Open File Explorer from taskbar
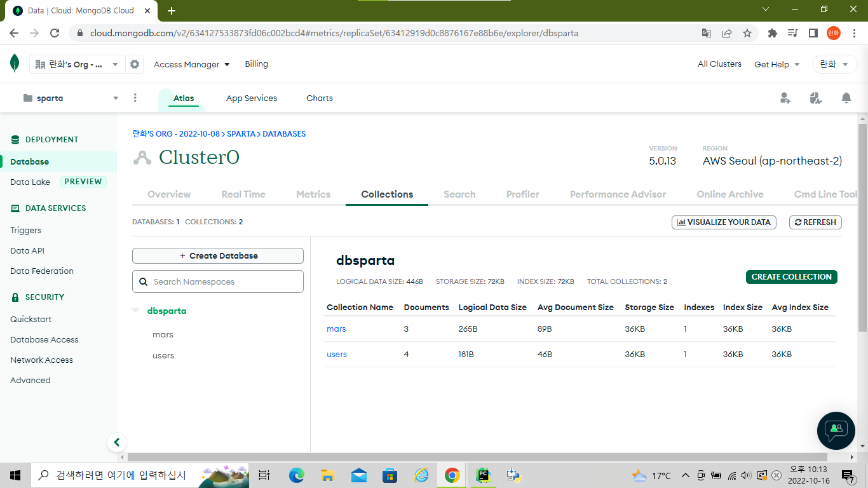The height and width of the screenshot is (488, 868). pyautogui.click(x=328, y=475)
